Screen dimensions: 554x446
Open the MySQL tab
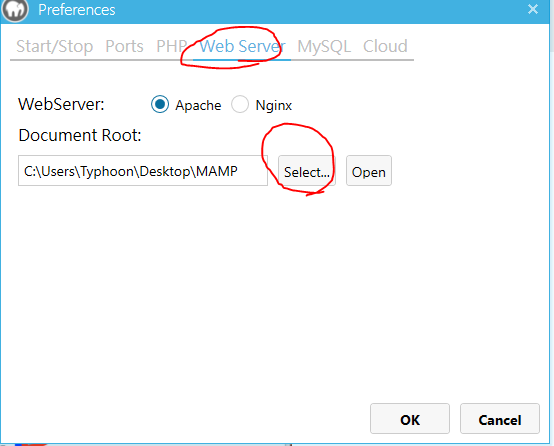(324, 46)
